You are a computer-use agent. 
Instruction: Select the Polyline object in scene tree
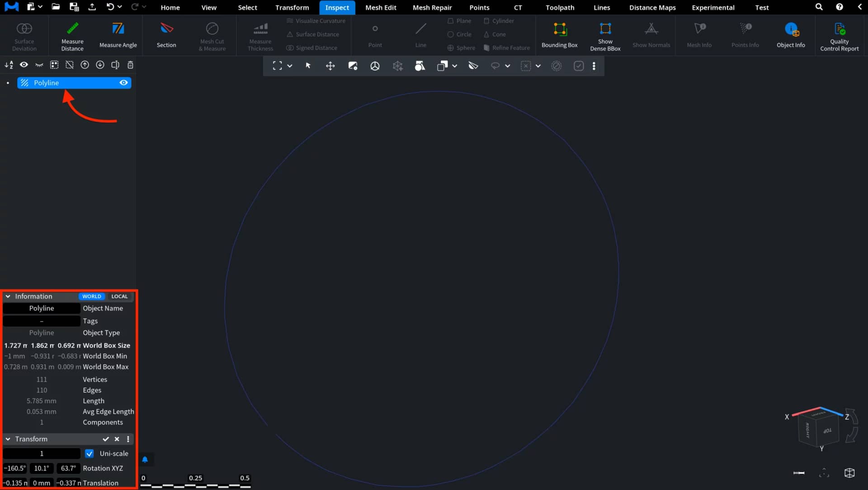74,83
